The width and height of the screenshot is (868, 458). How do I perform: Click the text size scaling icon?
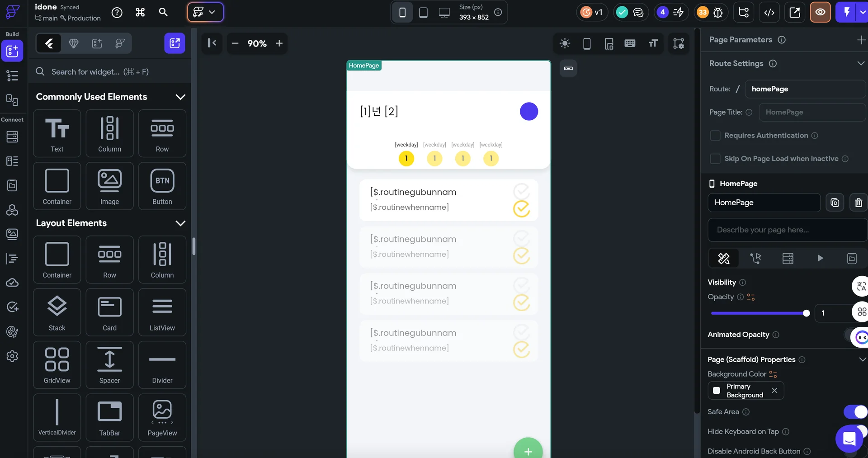click(653, 43)
